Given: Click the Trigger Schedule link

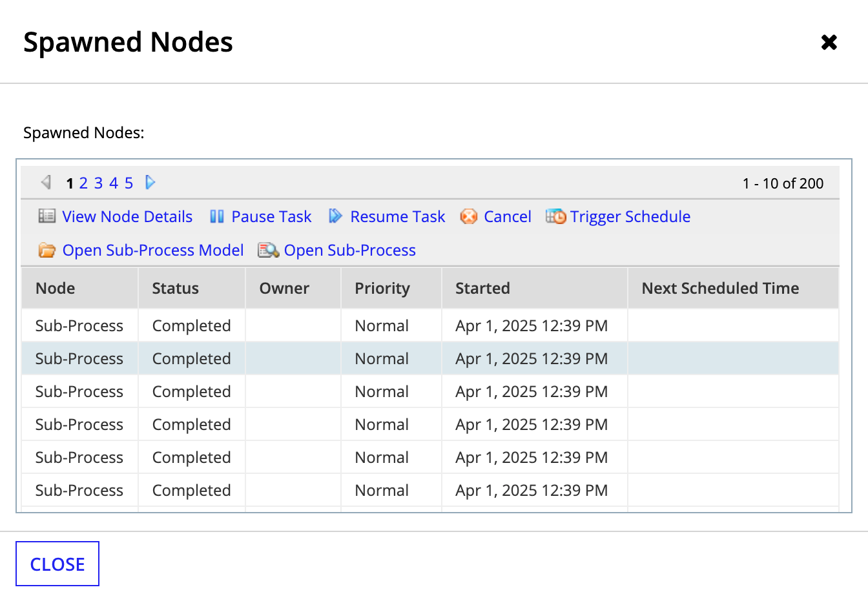Looking at the screenshot, I should coord(630,216).
